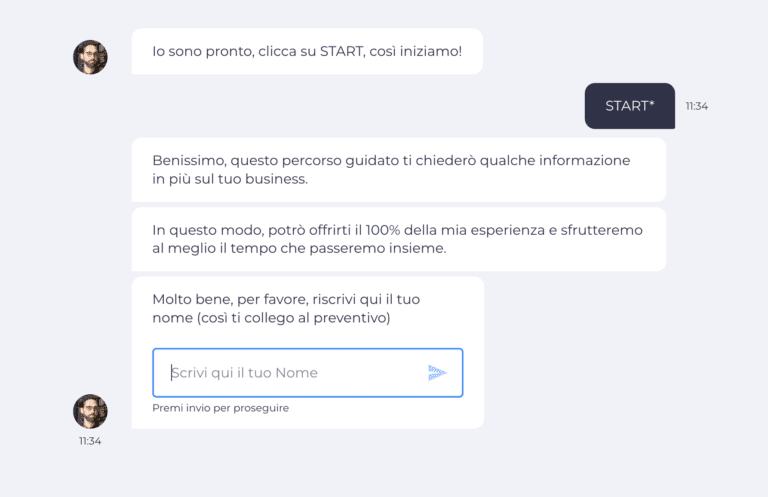Click the top chatbot avatar photo
Screen dimensions: 768x497
90,57
